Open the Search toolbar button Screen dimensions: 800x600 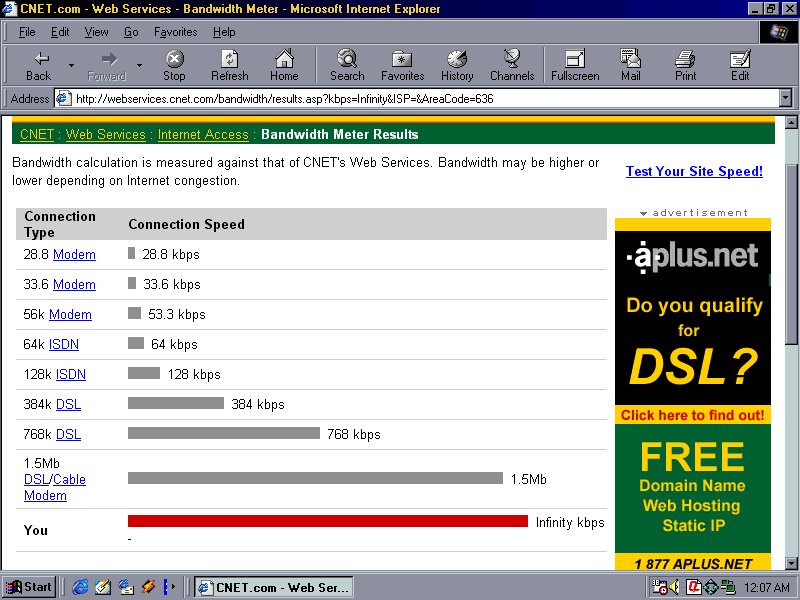point(347,66)
